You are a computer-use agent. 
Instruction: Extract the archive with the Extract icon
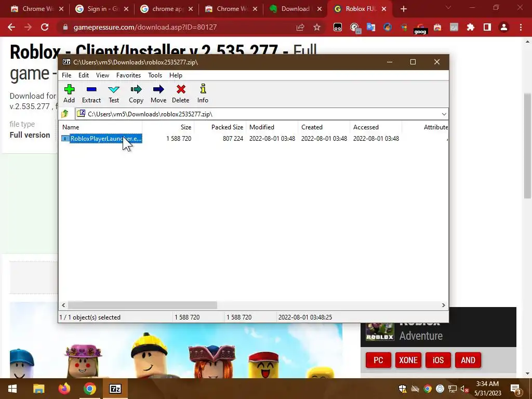coord(91,94)
